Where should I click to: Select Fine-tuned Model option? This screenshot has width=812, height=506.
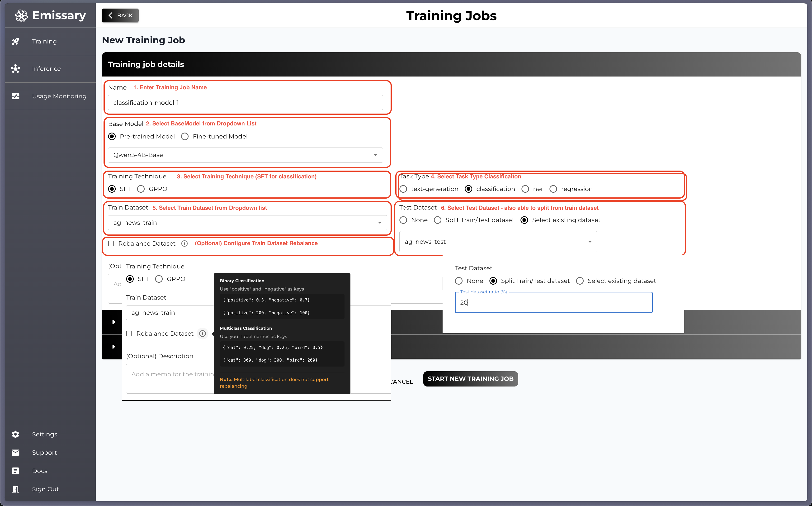(185, 136)
